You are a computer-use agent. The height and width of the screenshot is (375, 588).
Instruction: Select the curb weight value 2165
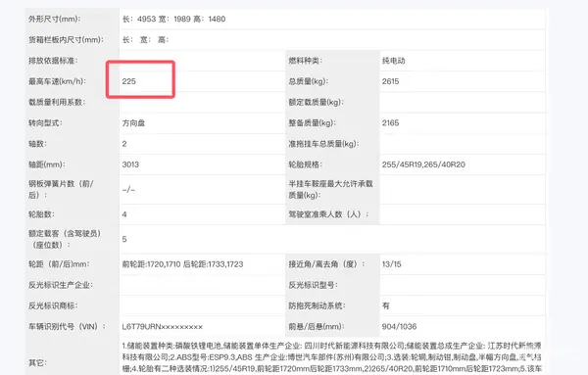click(x=390, y=122)
